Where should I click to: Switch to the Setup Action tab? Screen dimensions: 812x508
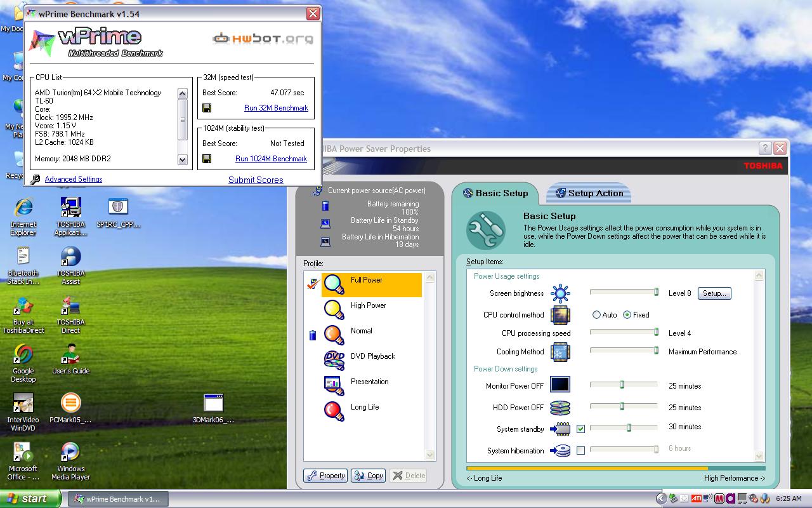click(x=589, y=193)
